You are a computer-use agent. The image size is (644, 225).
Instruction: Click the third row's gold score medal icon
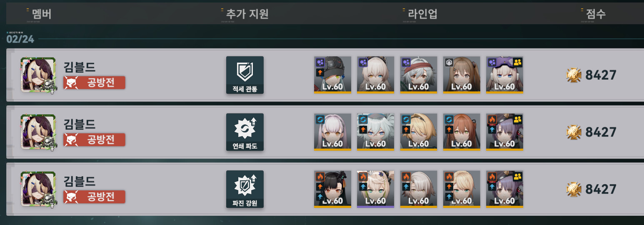[574, 189]
